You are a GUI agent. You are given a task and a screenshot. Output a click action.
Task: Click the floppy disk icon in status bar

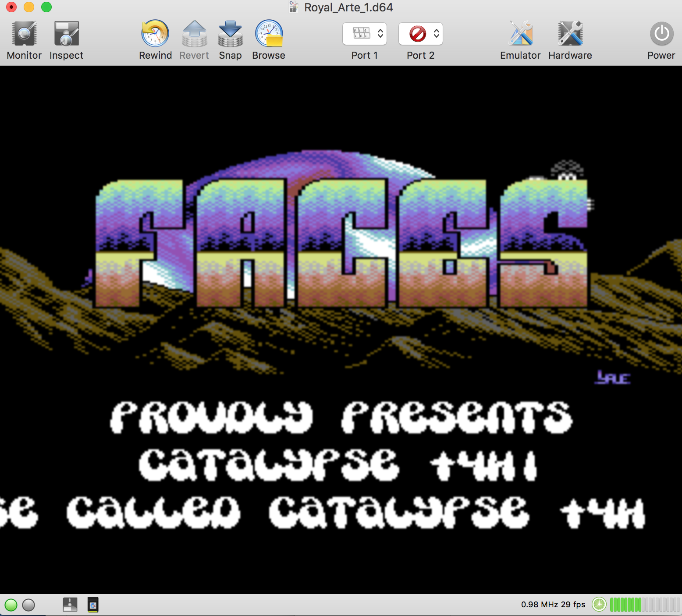coord(70,605)
